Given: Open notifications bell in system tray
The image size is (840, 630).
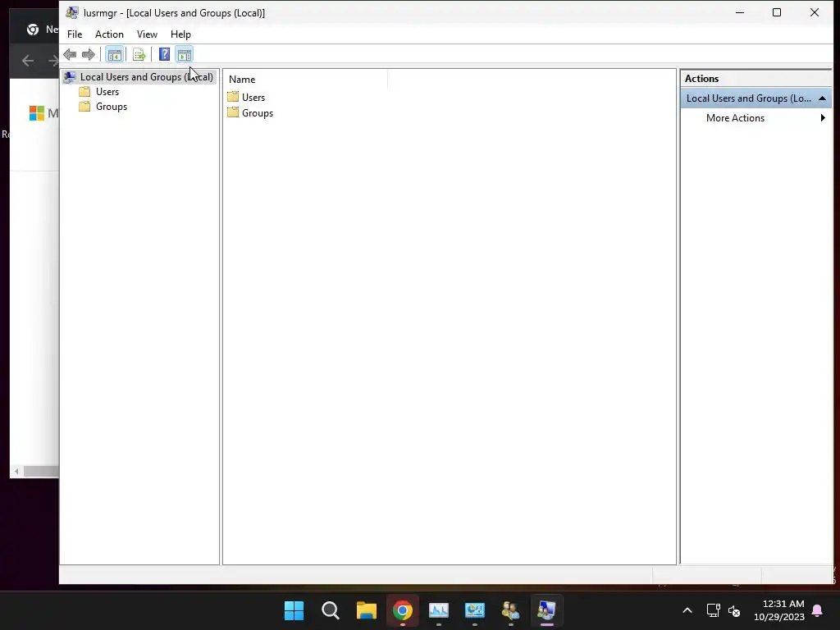Looking at the screenshot, I should 818,610.
